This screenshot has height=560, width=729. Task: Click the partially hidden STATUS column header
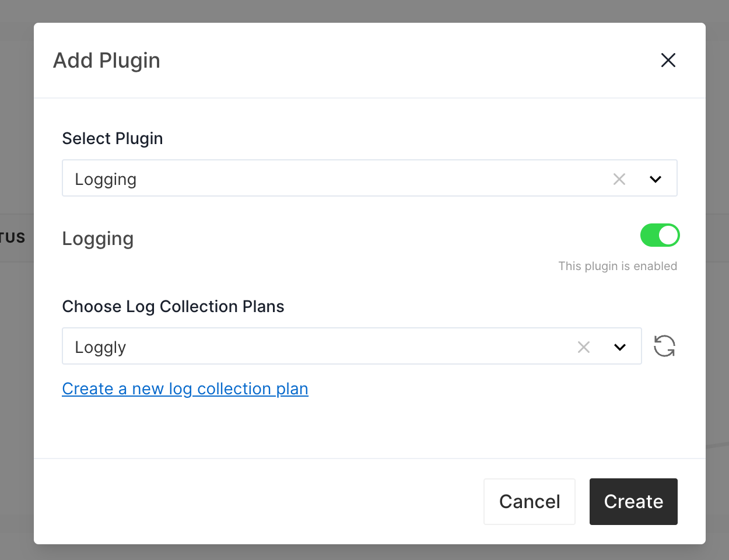point(13,238)
